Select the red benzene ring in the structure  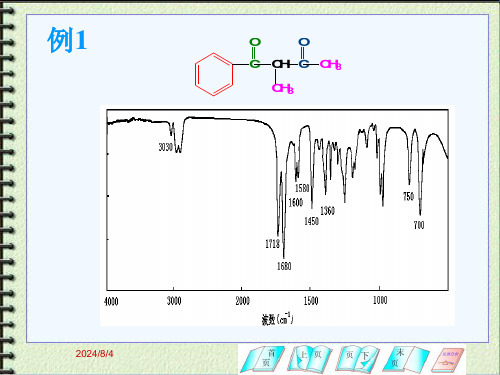[x=214, y=74]
